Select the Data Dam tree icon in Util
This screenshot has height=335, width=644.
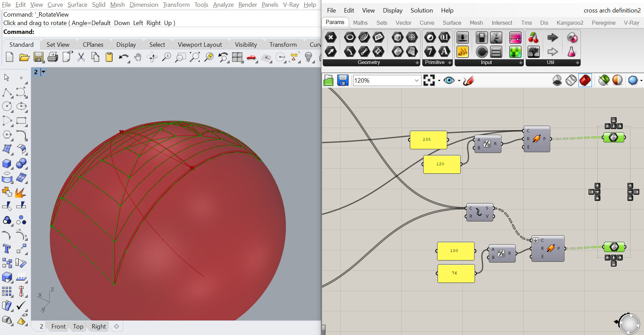533,51
